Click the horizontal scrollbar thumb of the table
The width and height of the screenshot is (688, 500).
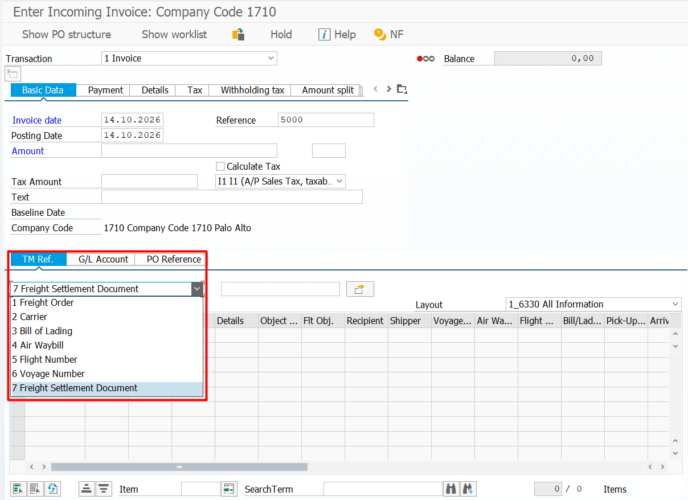(x=179, y=467)
